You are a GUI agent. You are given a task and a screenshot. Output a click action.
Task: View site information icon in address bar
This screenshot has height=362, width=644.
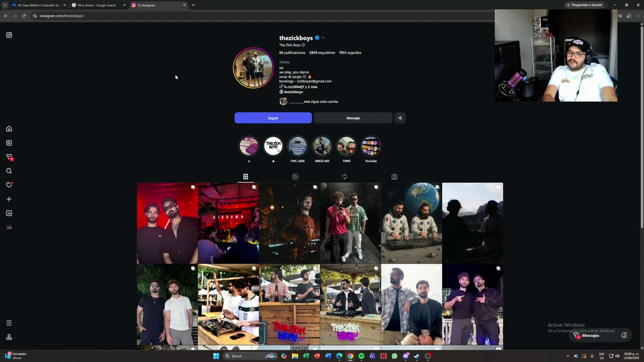[34, 16]
